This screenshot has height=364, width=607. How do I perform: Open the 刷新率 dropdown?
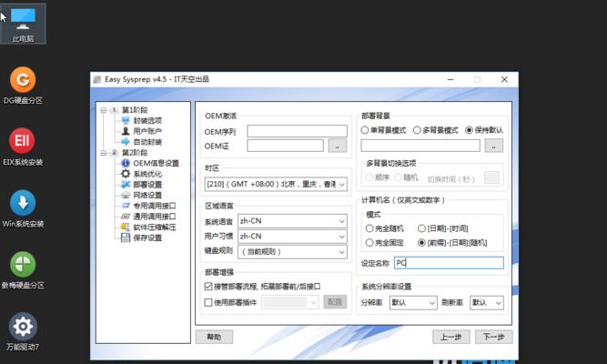[487, 303]
